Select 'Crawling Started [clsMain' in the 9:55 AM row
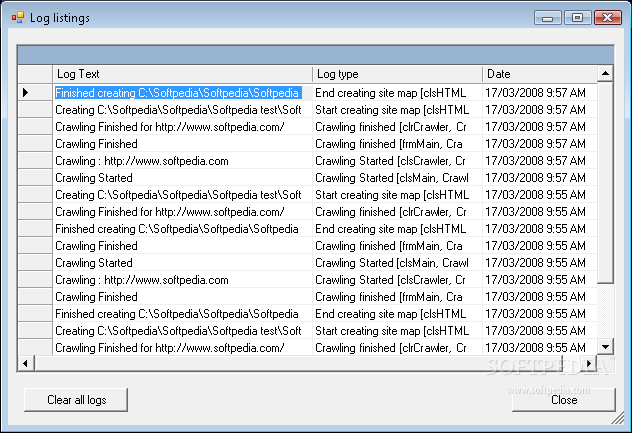The width and height of the screenshot is (632, 433). [397, 262]
